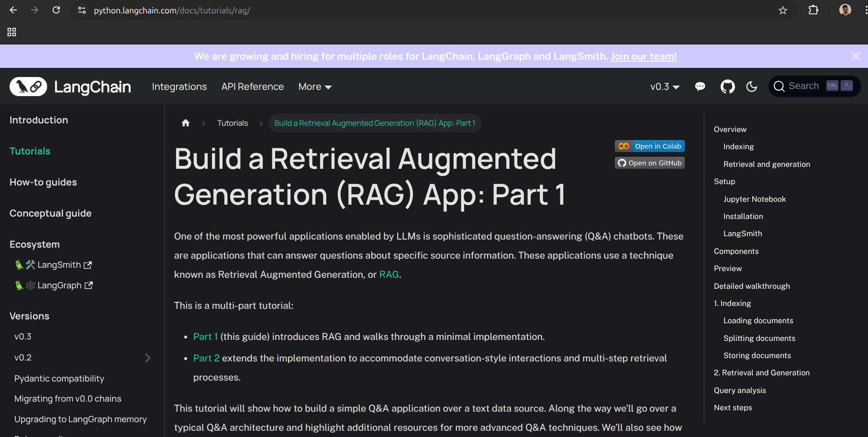Jump to Installation section
Screen dimensions: 868x437
click(743, 216)
